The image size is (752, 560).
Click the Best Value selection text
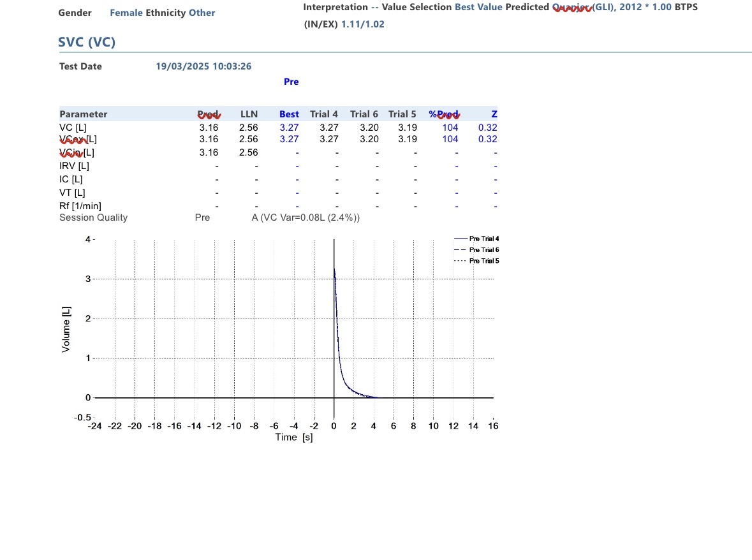(478, 8)
